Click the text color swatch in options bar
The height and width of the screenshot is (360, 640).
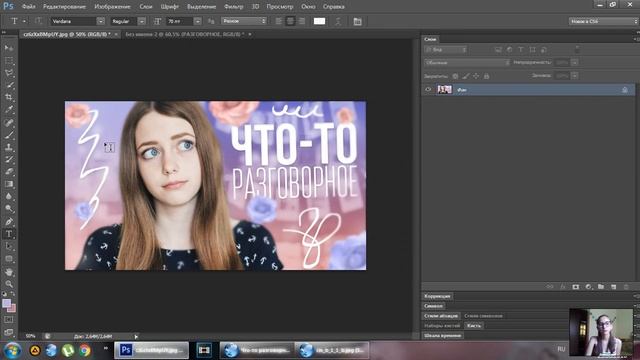click(x=319, y=21)
